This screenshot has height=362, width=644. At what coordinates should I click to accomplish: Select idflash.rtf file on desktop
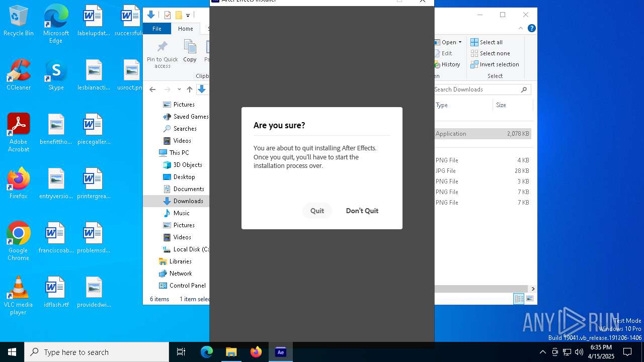tap(56, 292)
